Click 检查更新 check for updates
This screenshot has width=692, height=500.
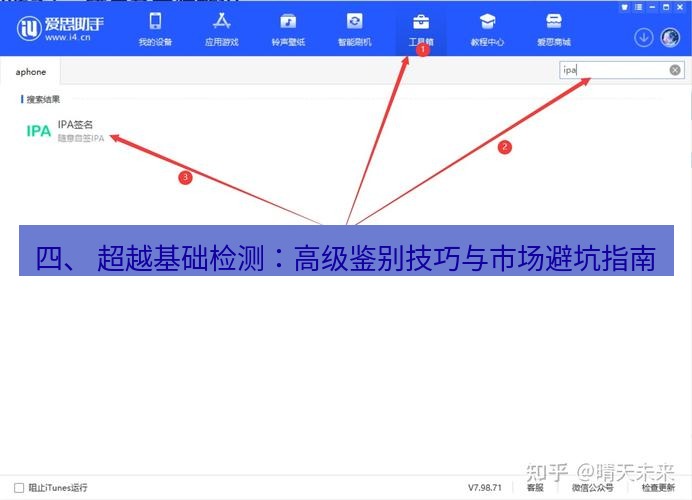pos(658,488)
